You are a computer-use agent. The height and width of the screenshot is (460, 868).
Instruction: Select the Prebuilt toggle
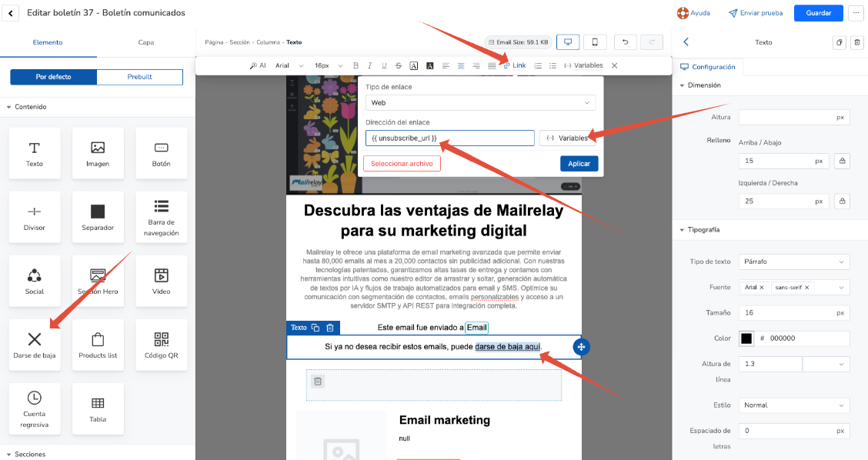click(139, 77)
